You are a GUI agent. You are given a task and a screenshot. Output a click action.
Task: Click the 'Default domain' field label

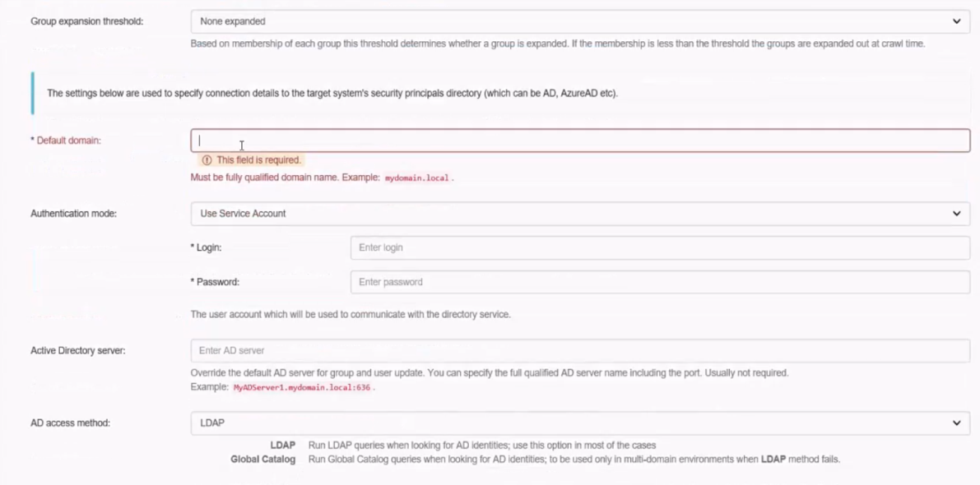[x=68, y=141]
